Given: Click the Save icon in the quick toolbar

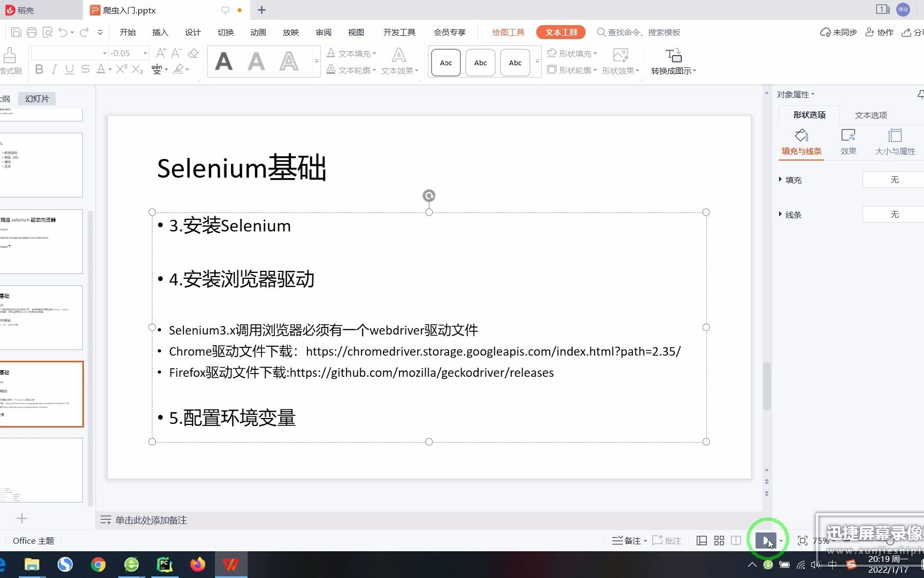Looking at the screenshot, I should [x=16, y=32].
